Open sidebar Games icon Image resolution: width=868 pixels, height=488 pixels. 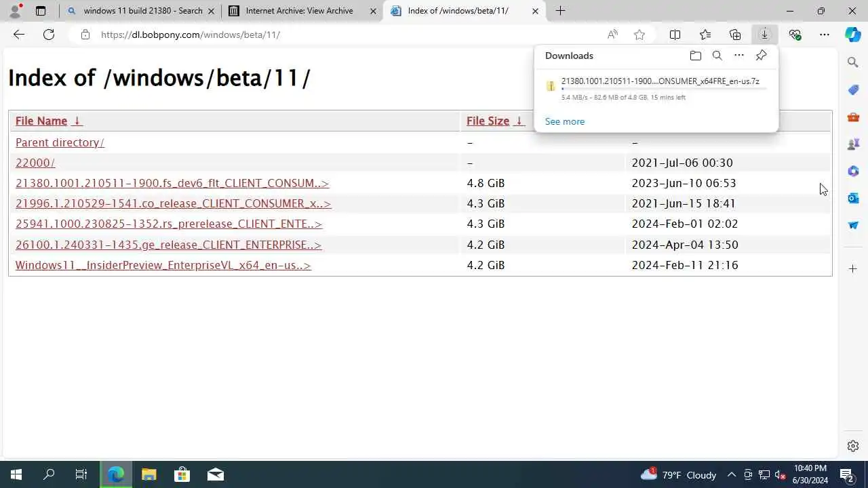[x=853, y=144]
